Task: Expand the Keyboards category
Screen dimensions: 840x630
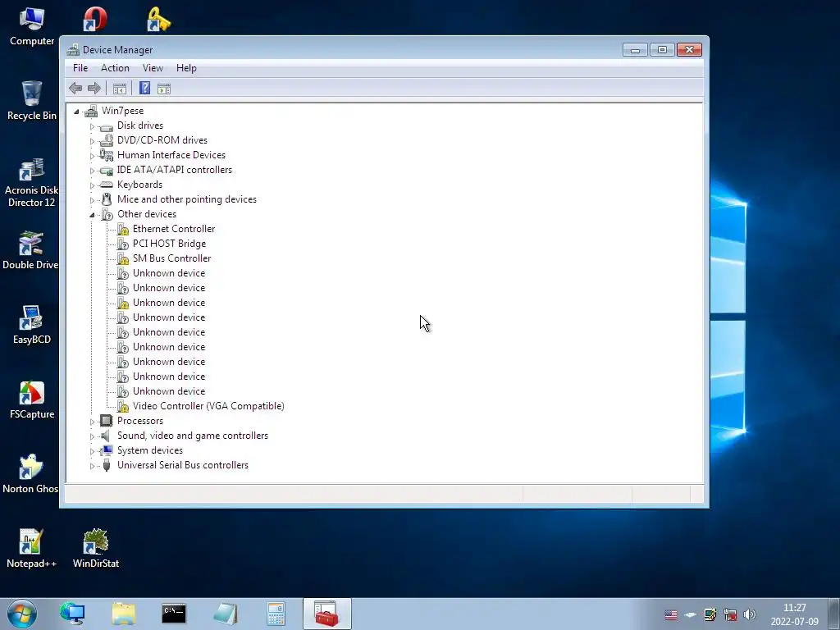Action: (x=92, y=185)
